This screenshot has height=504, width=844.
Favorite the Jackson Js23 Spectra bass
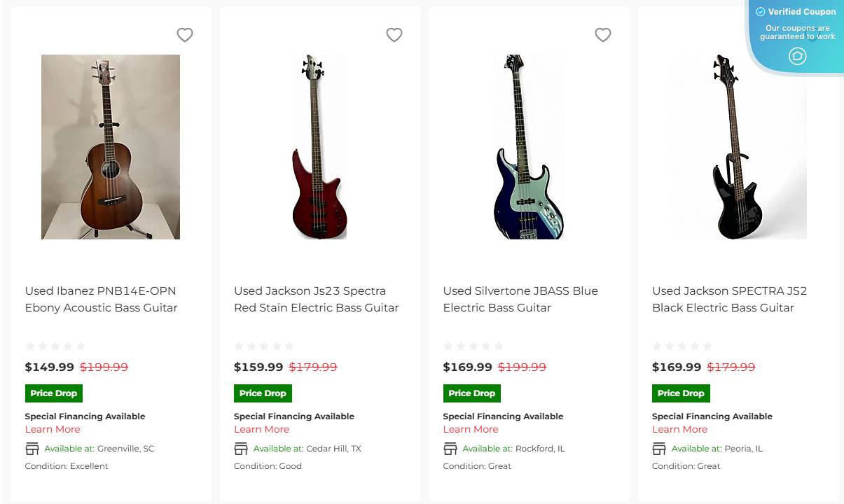click(394, 34)
